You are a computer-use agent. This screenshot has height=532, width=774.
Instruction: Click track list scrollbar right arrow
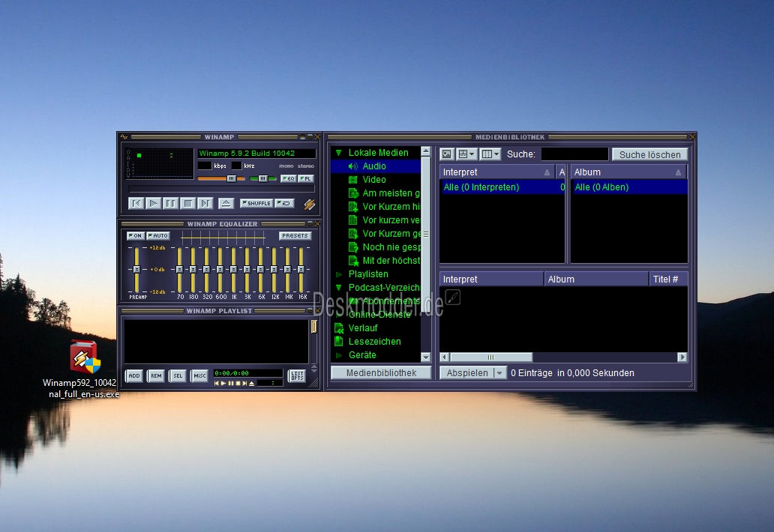[x=682, y=357]
